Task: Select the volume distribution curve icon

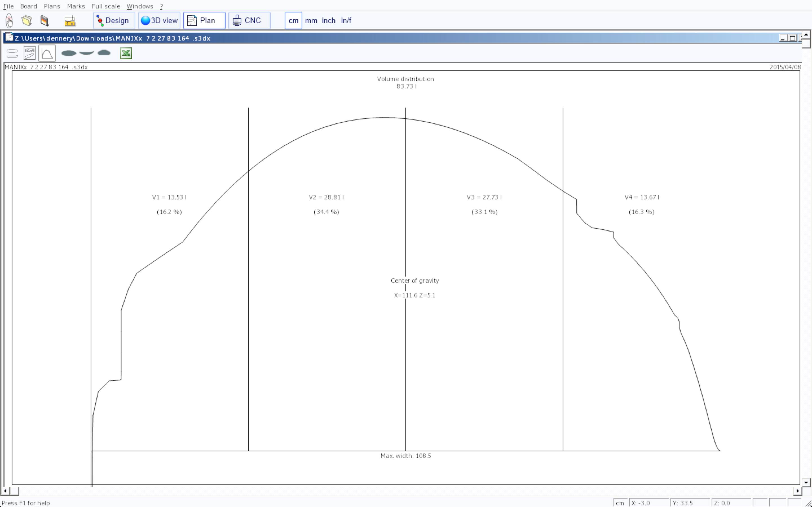Action: (x=47, y=53)
